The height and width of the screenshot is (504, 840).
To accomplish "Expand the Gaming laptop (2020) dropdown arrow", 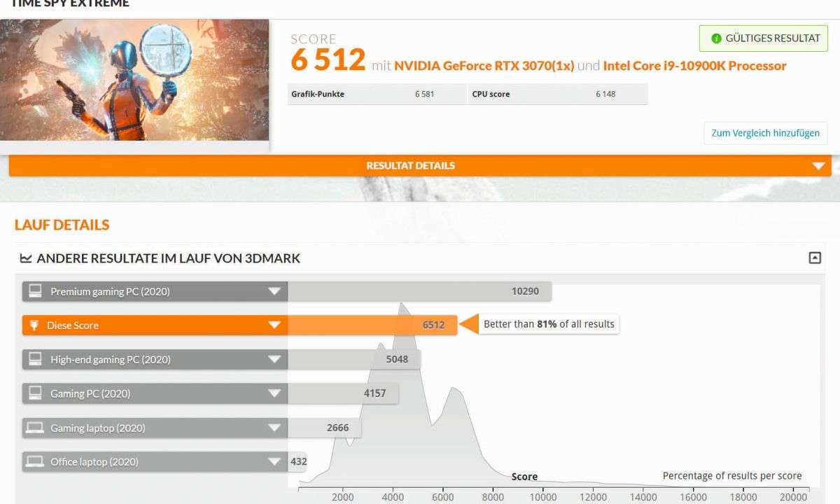I will (x=274, y=428).
